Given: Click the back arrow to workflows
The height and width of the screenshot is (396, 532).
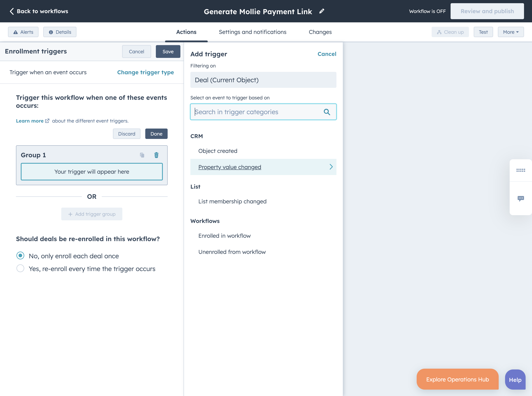Looking at the screenshot, I should [x=12, y=11].
